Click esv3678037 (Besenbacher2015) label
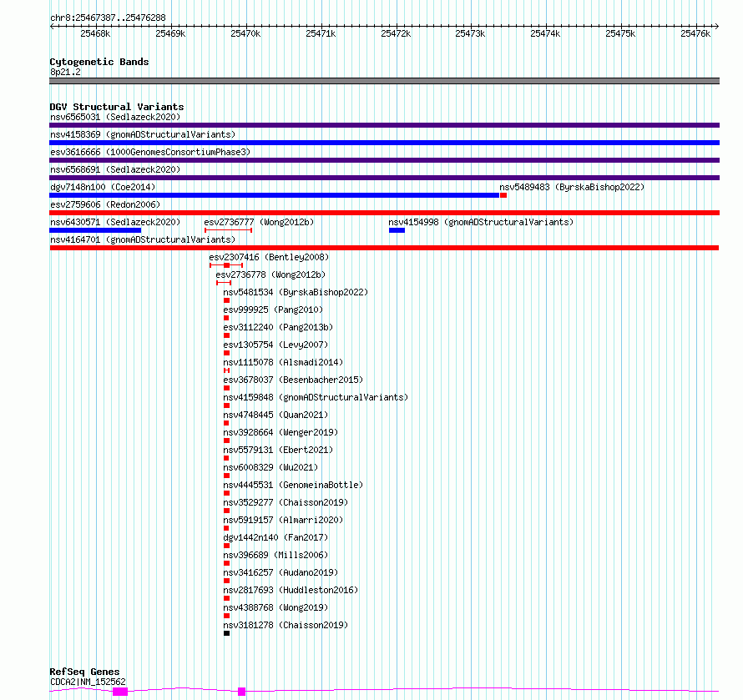The width and height of the screenshot is (743, 700). coord(293,380)
